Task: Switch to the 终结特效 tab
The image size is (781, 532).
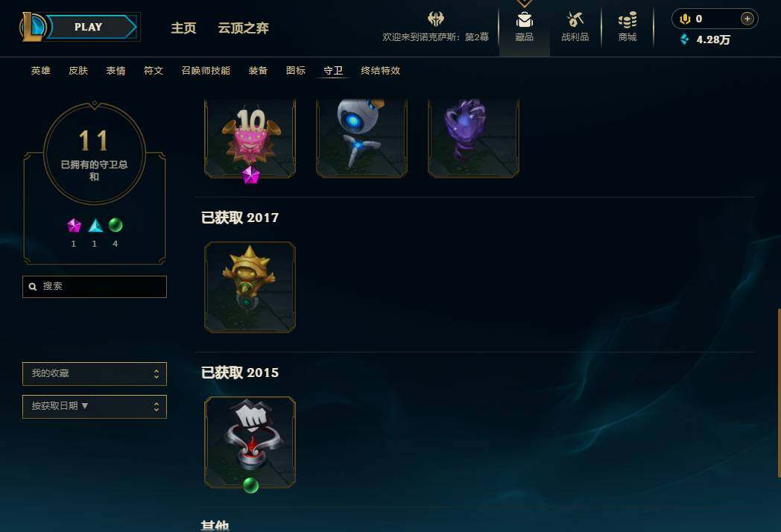Action: pyautogui.click(x=381, y=71)
